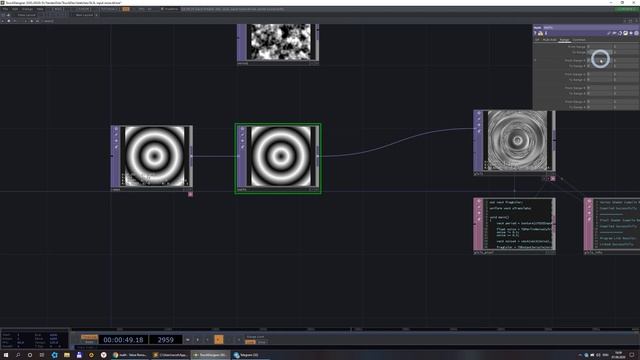Toggle the viewer flag on the GLSL swirl node
Screen dimensions: 640x360
479,113
